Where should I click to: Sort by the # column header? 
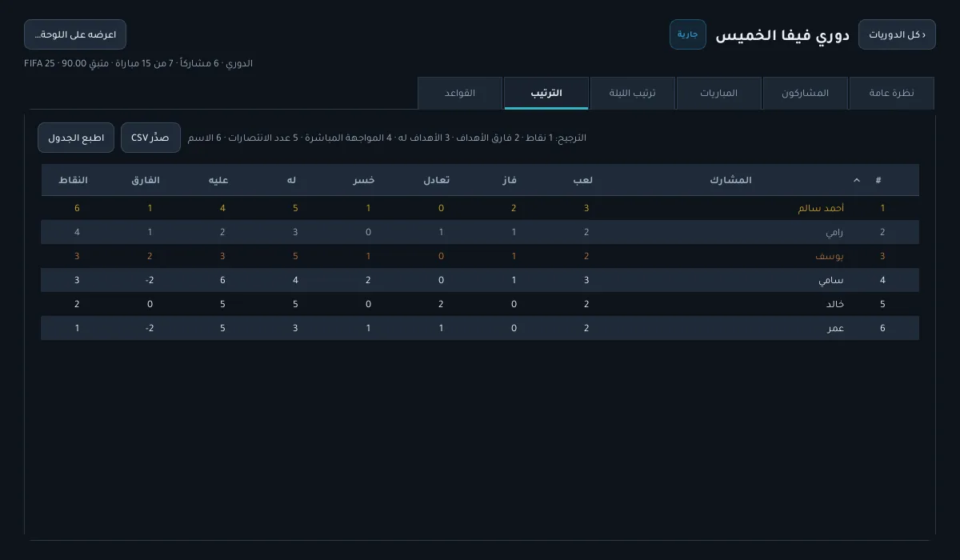pyautogui.click(x=878, y=180)
